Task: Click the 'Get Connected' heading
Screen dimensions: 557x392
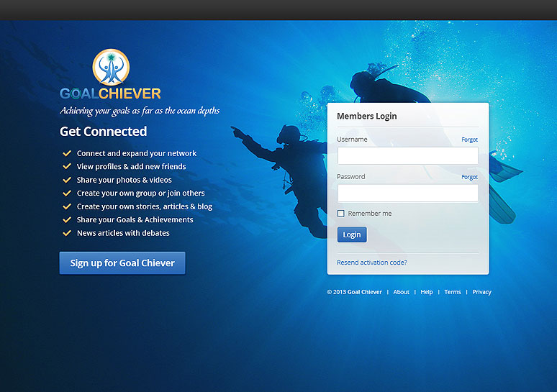Action: pyautogui.click(x=103, y=132)
